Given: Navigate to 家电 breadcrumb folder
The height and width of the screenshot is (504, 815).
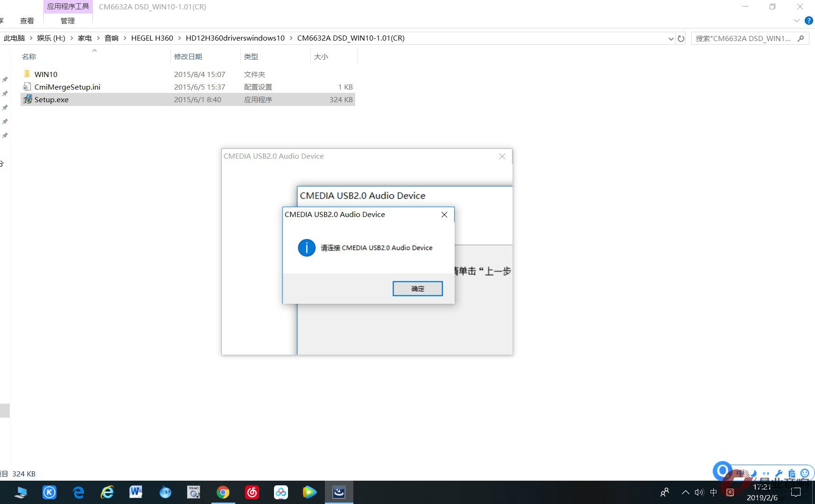Looking at the screenshot, I should pos(85,38).
